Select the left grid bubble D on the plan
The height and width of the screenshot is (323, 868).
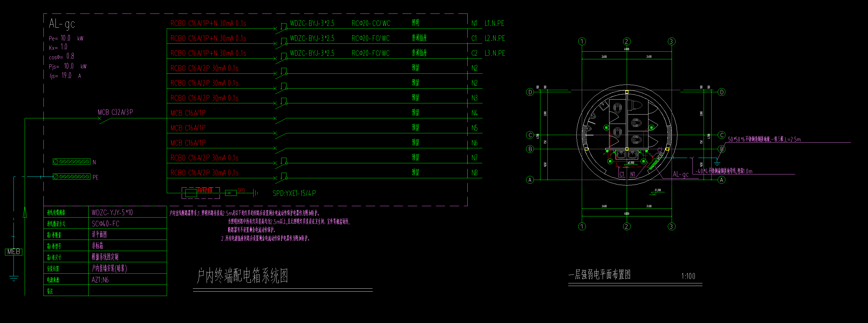530,92
